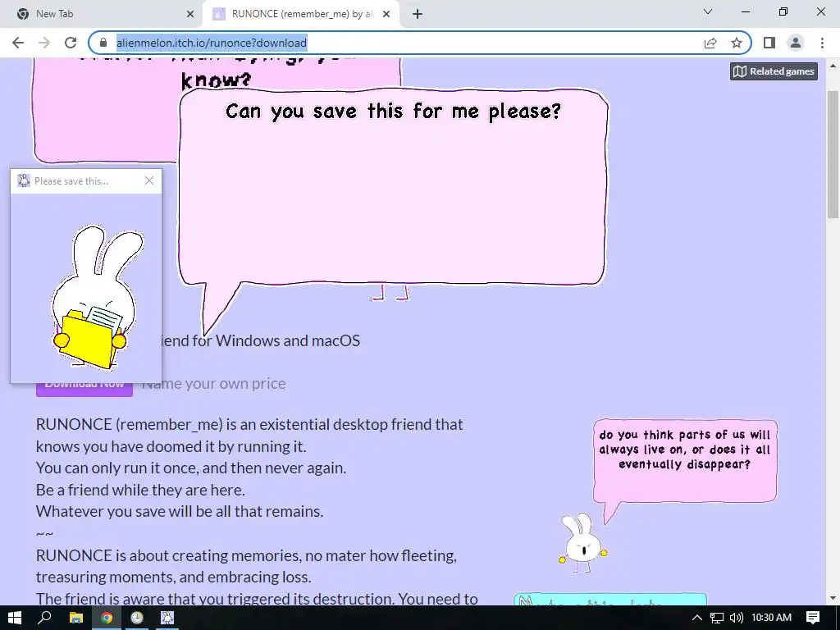840x630 pixels.
Task: Click the scrollbar up arrow
Action: pyautogui.click(x=833, y=66)
